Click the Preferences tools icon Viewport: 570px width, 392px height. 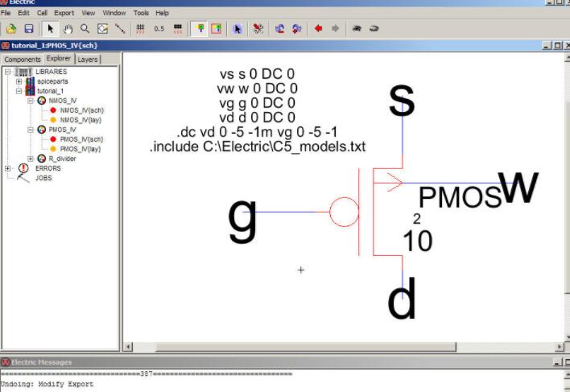click(258, 28)
